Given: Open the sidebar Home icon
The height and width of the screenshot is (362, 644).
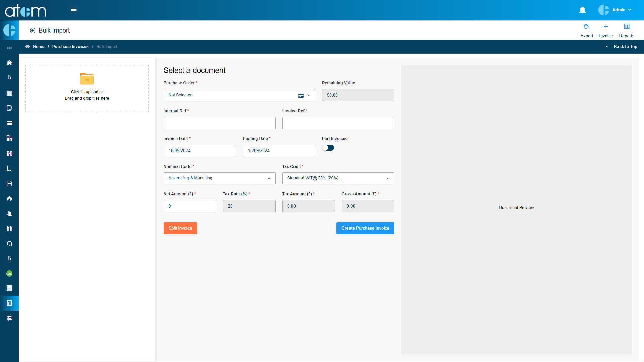Looking at the screenshot, I should [x=9, y=63].
